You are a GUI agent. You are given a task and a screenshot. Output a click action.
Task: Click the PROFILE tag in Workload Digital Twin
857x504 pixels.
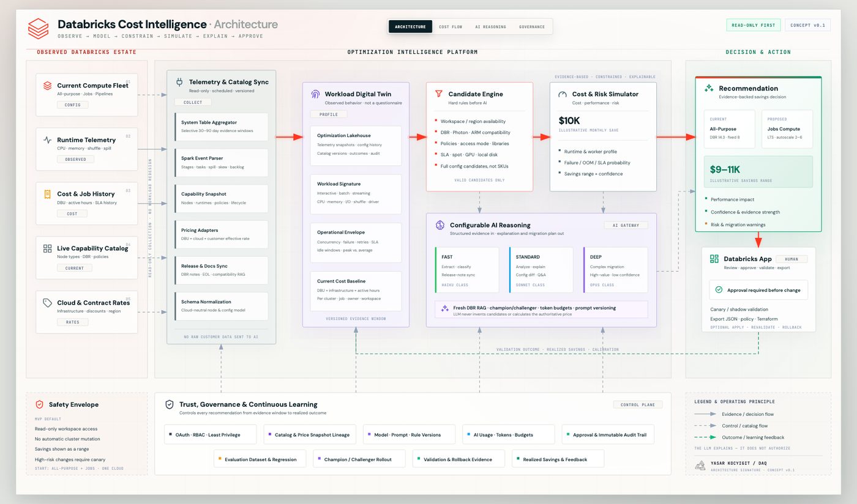pyautogui.click(x=329, y=114)
